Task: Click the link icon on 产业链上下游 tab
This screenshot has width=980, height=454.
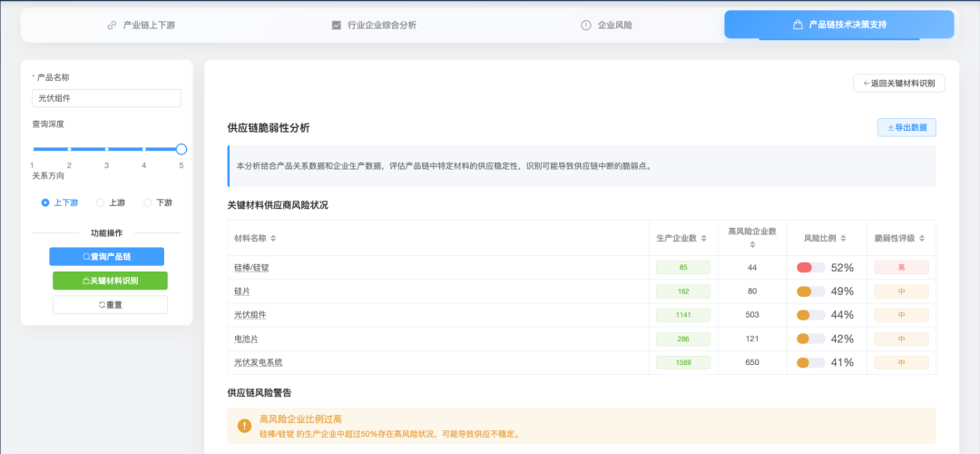Action: (x=112, y=25)
